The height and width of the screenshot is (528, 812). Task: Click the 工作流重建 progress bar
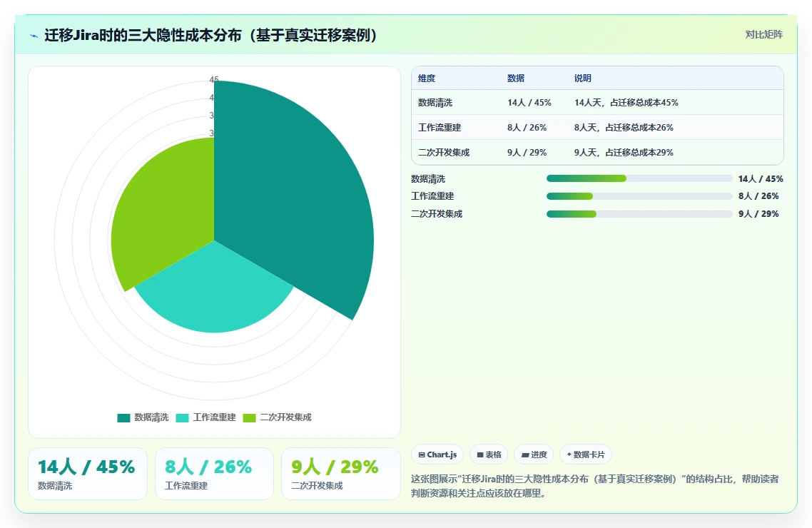(x=639, y=196)
